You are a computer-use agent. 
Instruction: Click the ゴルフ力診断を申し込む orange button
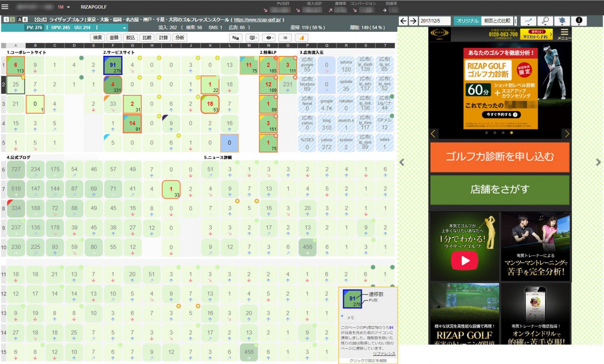[x=500, y=157]
